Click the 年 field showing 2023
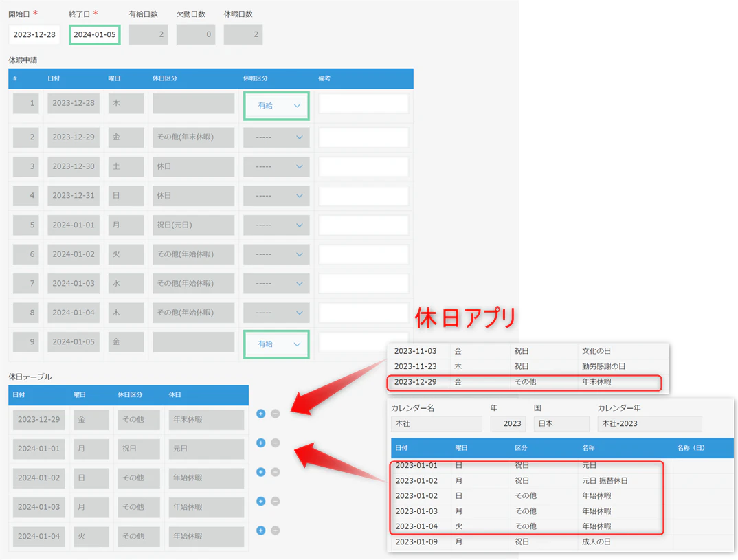 pyautogui.click(x=508, y=423)
